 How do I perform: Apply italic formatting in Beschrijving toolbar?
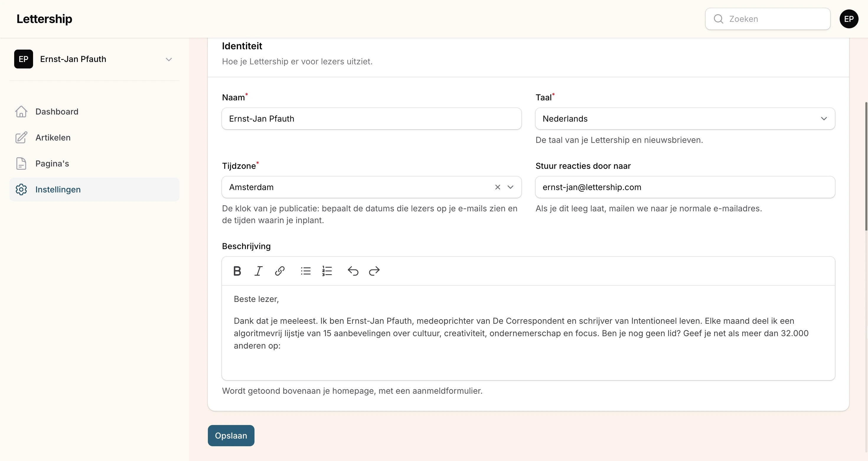[x=258, y=271]
